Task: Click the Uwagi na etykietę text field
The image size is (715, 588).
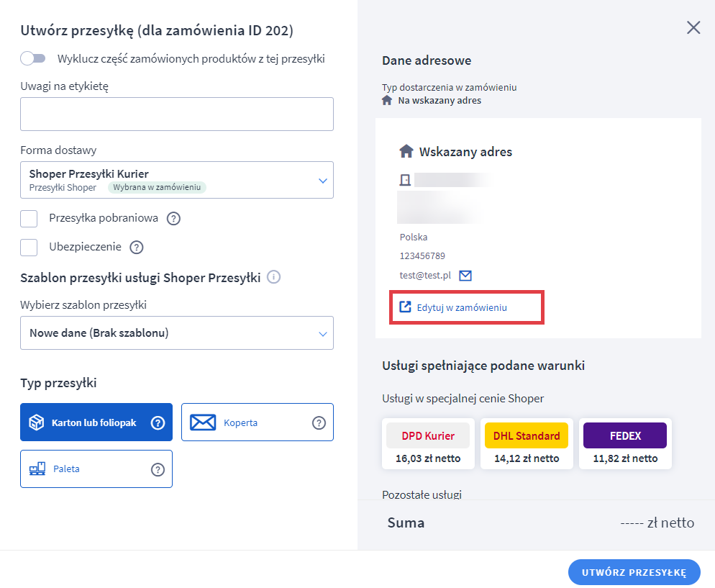Action: point(177,114)
